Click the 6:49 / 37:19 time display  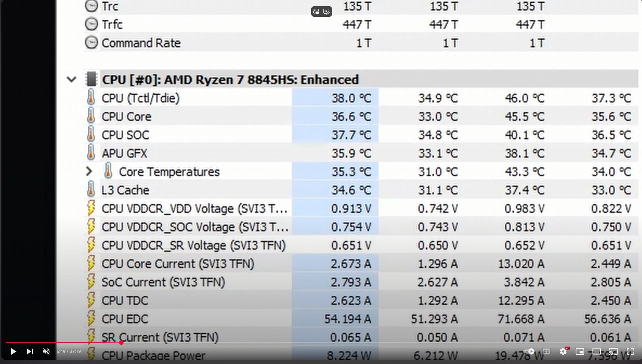pos(69,351)
